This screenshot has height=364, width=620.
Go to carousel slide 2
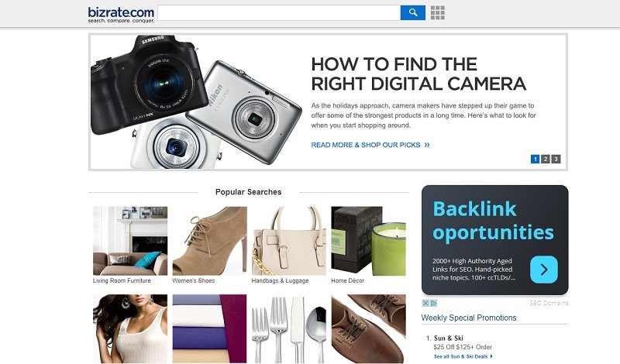tap(546, 159)
